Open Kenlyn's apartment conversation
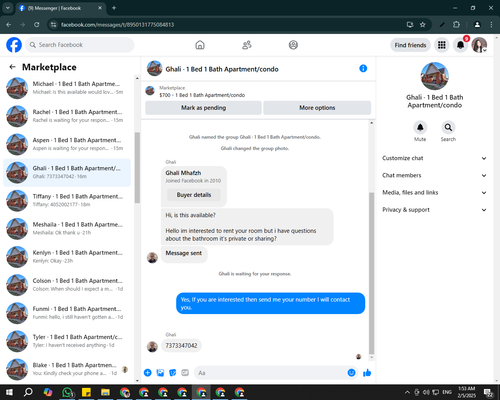Screen dimensions: 500x400 (x=67, y=257)
